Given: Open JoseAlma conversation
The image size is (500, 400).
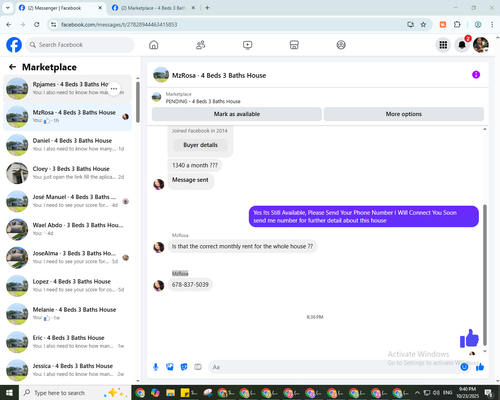Looking at the screenshot, I should pos(67,258).
